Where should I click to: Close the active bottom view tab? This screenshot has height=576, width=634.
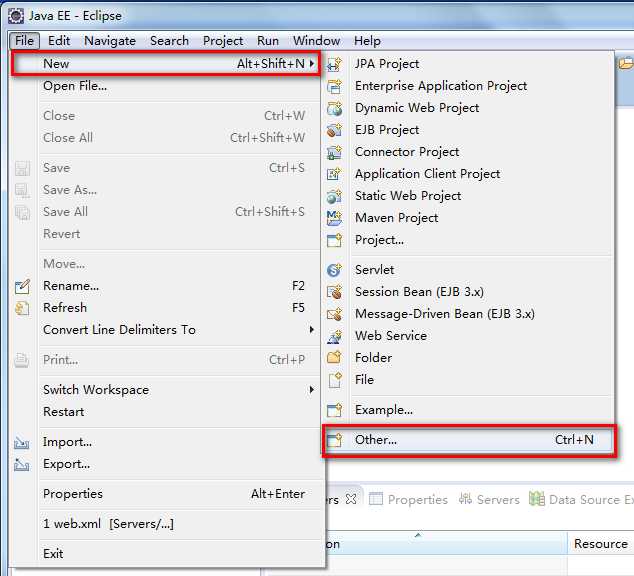click(x=351, y=500)
